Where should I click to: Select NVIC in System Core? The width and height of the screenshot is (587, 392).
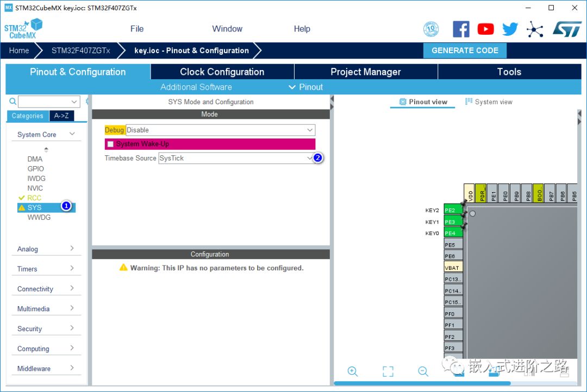coord(35,188)
